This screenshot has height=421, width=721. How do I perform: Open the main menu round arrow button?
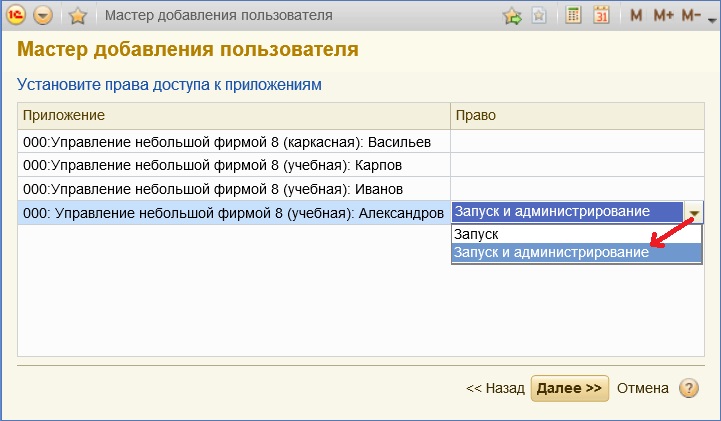pyautogui.click(x=43, y=16)
